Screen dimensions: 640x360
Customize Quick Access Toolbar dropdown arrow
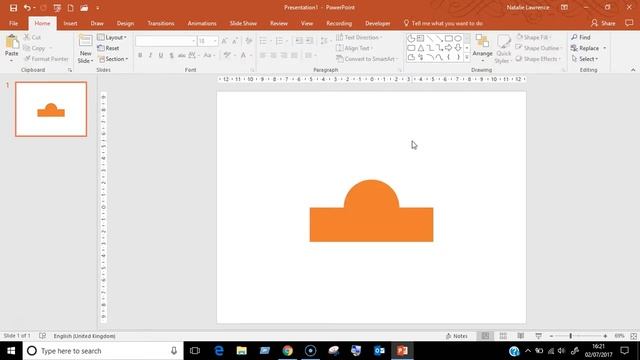click(x=98, y=8)
